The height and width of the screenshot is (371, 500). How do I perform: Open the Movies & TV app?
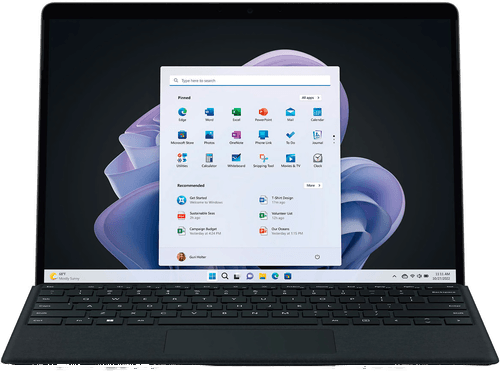click(x=290, y=160)
